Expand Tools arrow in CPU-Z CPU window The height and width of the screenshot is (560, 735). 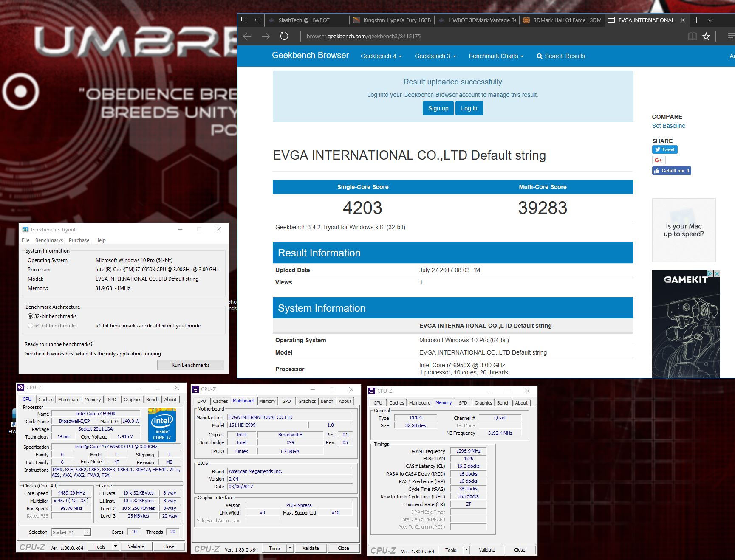pyautogui.click(x=116, y=547)
